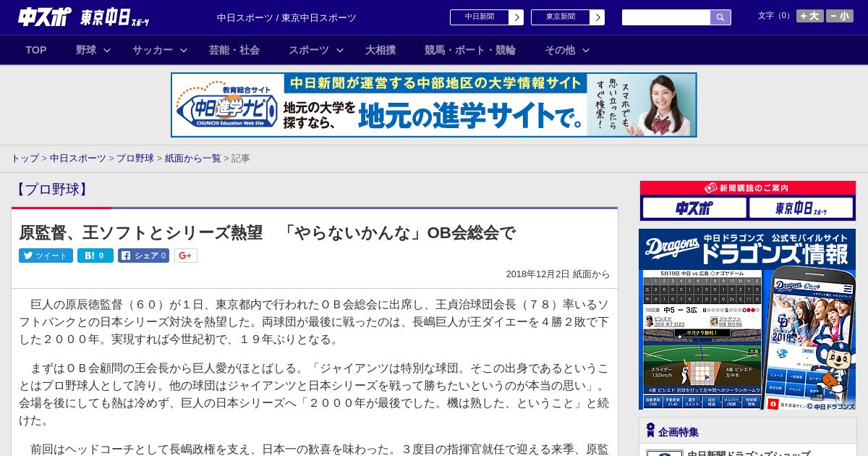Go to プロ野球 breadcrumb link
Image resolution: width=868 pixels, height=456 pixels.
tap(135, 158)
